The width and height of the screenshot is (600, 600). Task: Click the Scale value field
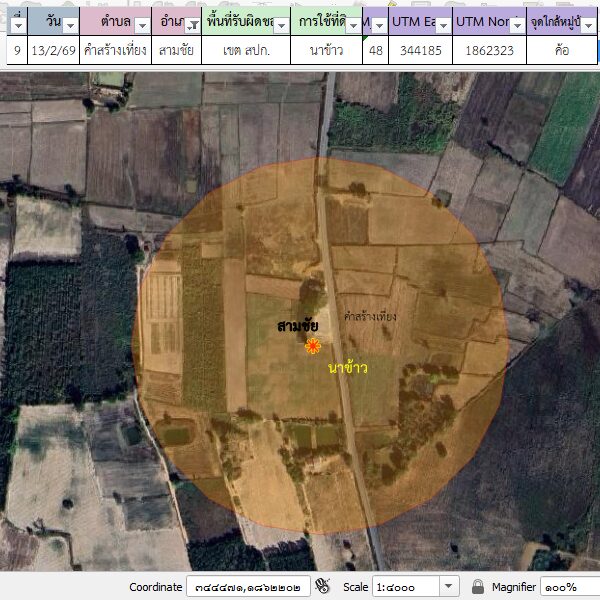click(x=405, y=587)
